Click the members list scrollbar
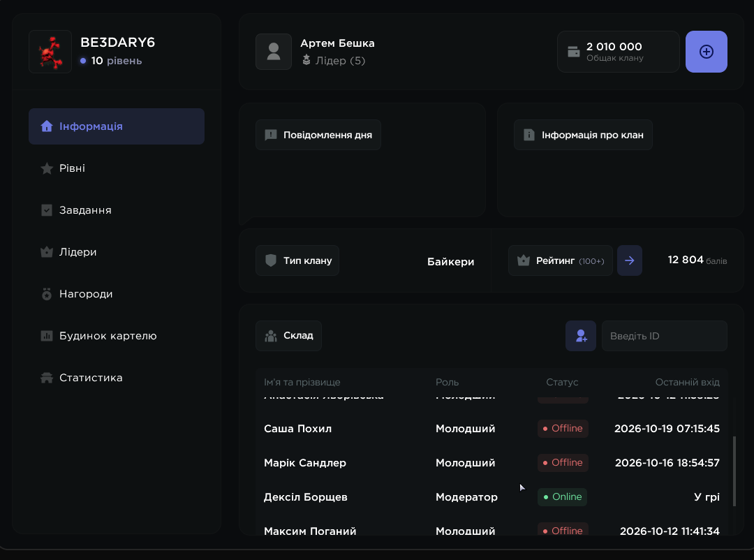The width and height of the screenshot is (754, 560). tap(734, 471)
